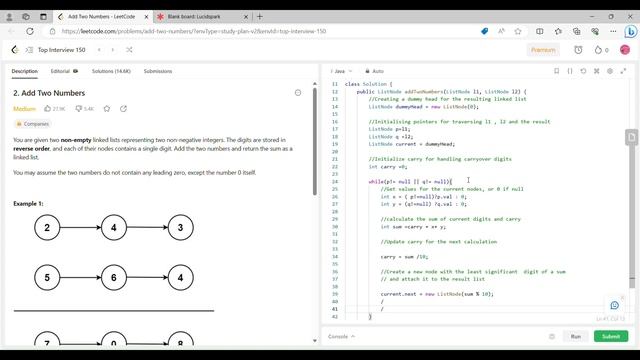Click the dislike thumbs-down icon

[79, 109]
